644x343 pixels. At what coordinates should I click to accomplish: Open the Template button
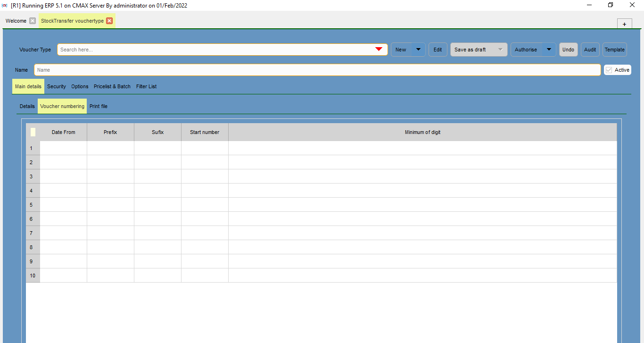tap(614, 49)
